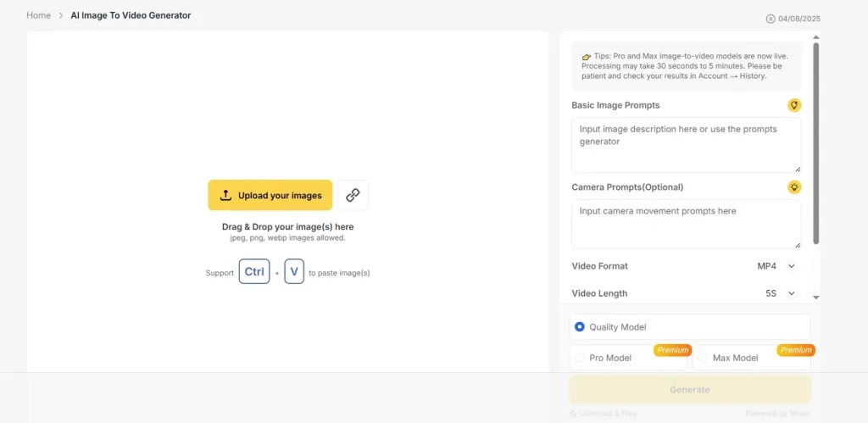Screen dimensions: 868x423
Task: Click the scroll-down arrow of settings panel
Action: tap(816, 298)
